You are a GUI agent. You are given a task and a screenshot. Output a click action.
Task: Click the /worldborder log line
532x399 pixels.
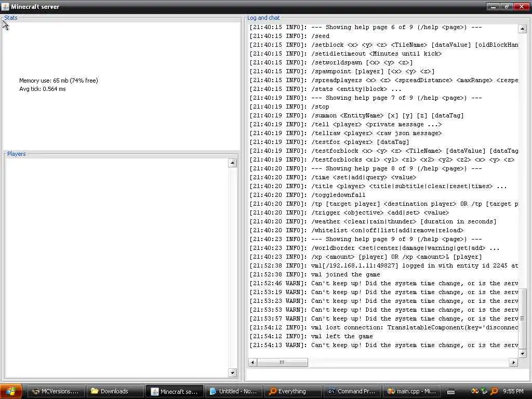click(x=375, y=248)
